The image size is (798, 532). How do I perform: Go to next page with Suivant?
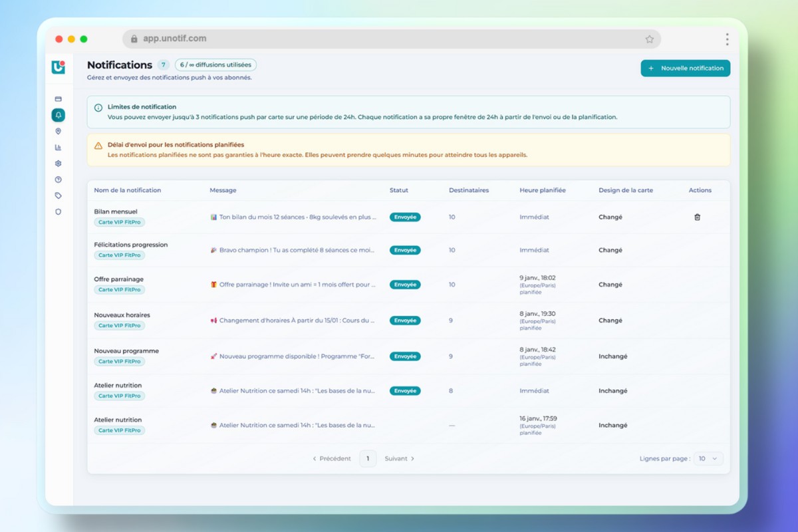[400, 459]
